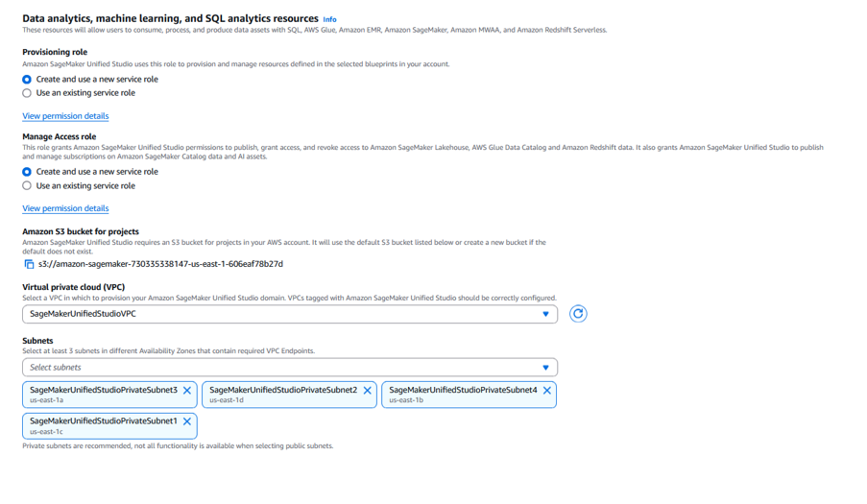Image resolution: width=867 pixels, height=504 pixels.
Task: Click the SageMakerUnifiedStudioPrivateSubnet3 chip label
Action: 104,390
